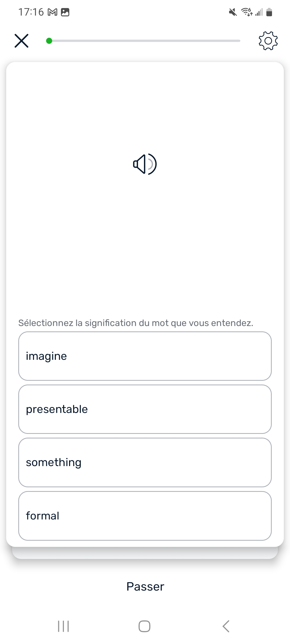Screen dimensions: 290x644
Task: Select the answer "imagine"
Action: (x=145, y=356)
